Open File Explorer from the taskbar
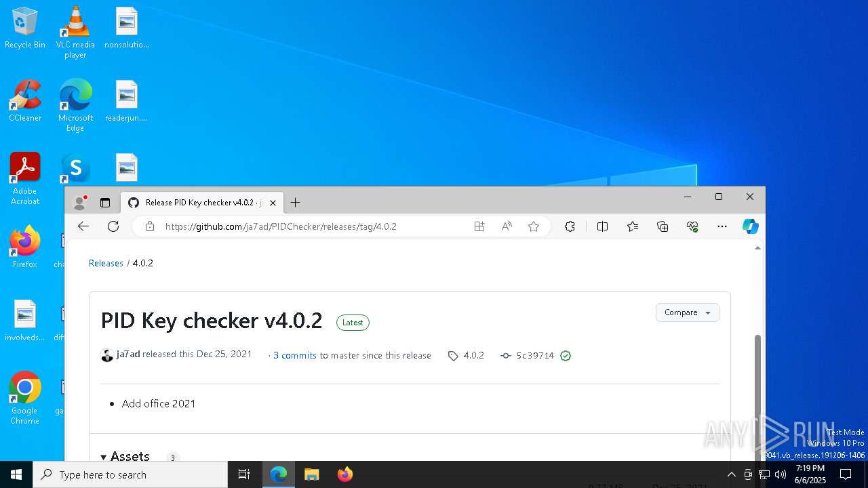The width and height of the screenshot is (868, 488). (x=311, y=474)
